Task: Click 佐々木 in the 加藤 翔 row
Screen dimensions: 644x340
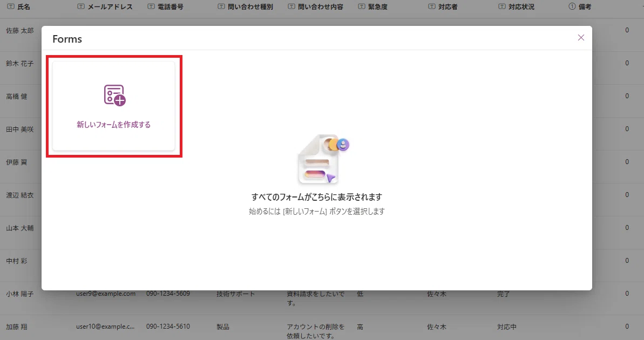Action: point(437,327)
